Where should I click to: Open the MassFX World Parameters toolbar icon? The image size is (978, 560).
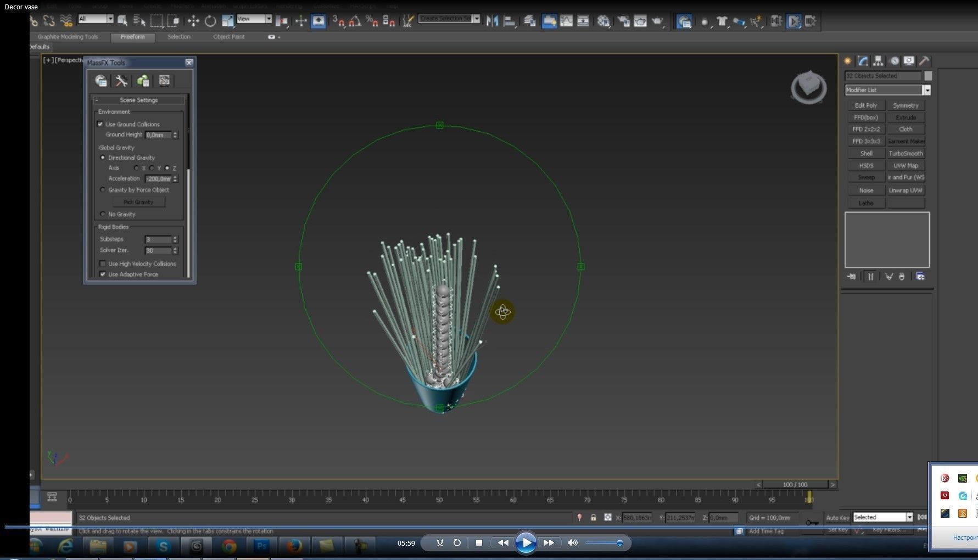tap(684, 21)
